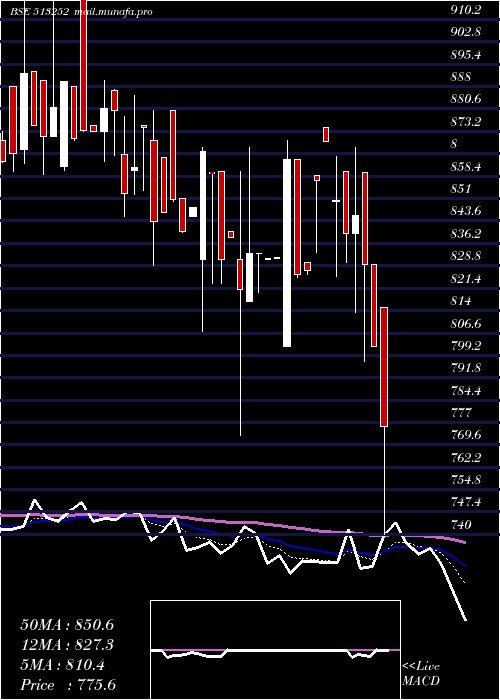This screenshot has height=700, width=500.
Task: Click the 910.2 price axis label
Action: pos(466,10)
